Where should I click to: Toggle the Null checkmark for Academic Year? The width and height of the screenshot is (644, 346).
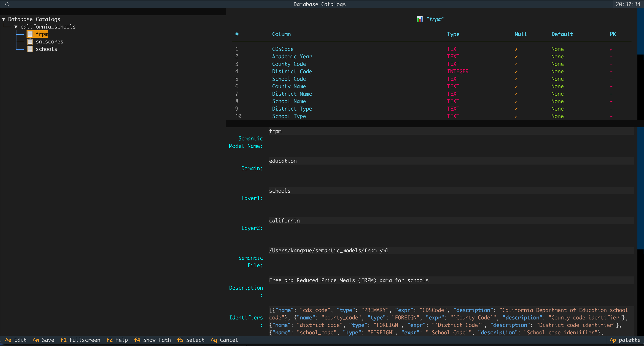tap(516, 57)
